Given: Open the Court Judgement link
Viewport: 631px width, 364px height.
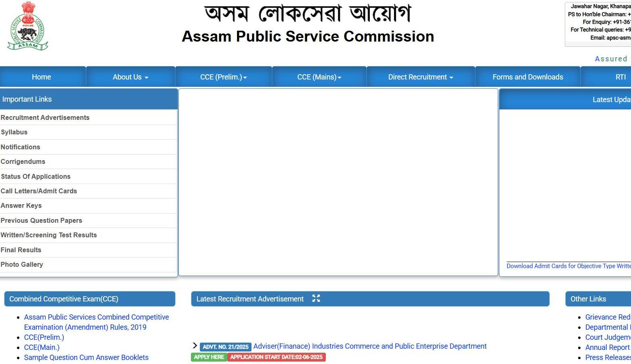Looking at the screenshot, I should coord(608,337).
